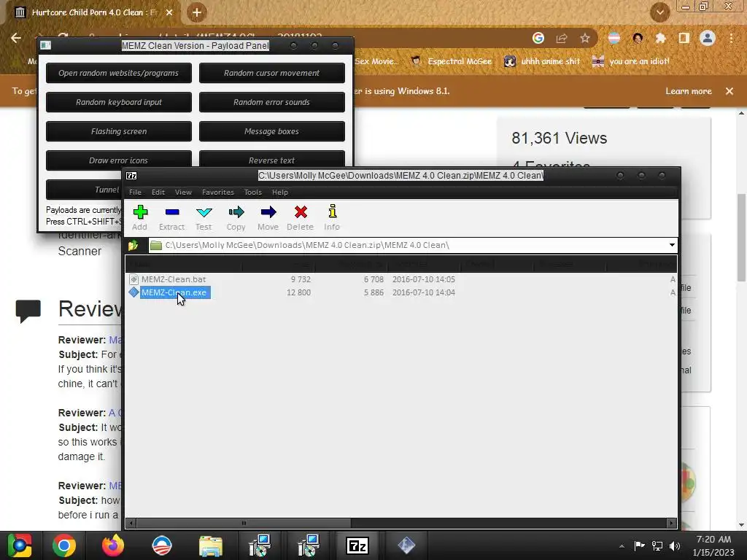747x560 pixels.
Task: Switch to the 7z taskbar button
Action: point(357,545)
